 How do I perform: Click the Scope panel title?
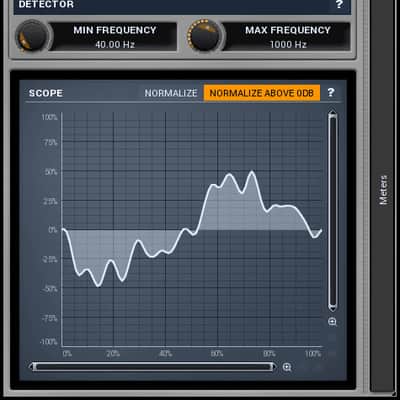[46, 93]
